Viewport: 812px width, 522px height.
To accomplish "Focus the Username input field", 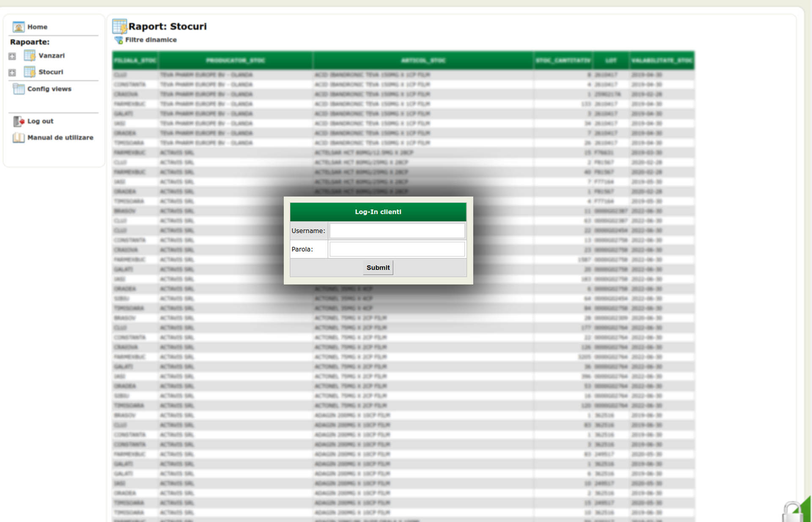I will [397, 231].
